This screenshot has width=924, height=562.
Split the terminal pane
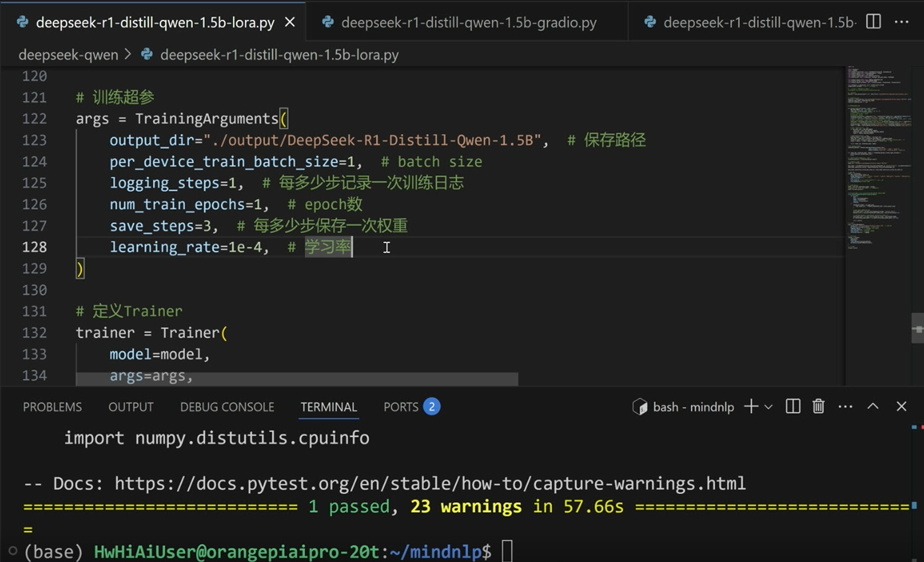tap(793, 407)
